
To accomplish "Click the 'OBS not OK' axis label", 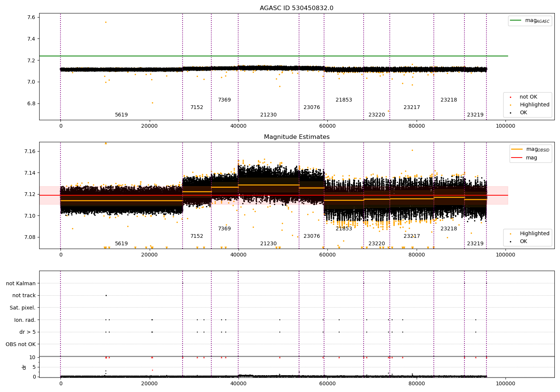I will 21,344.
